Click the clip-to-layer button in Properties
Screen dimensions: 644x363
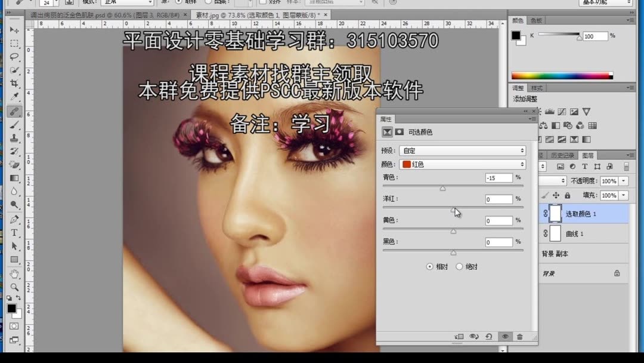[458, 336]
